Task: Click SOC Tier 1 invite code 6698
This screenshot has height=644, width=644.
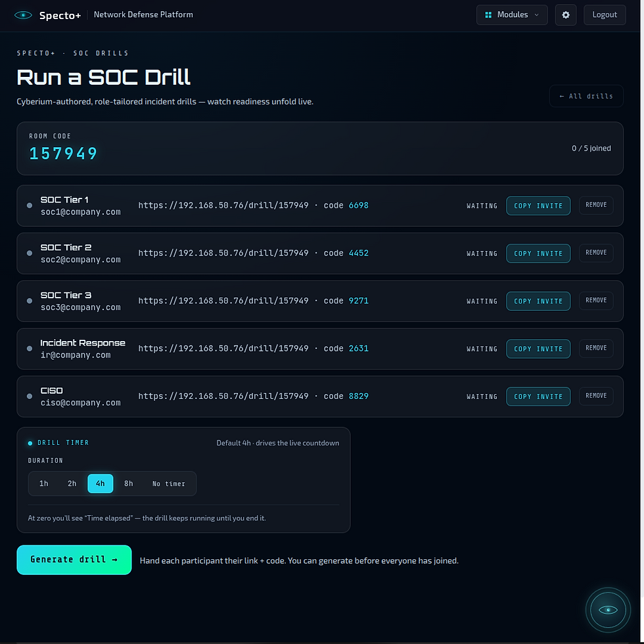Action: [359, 205]
